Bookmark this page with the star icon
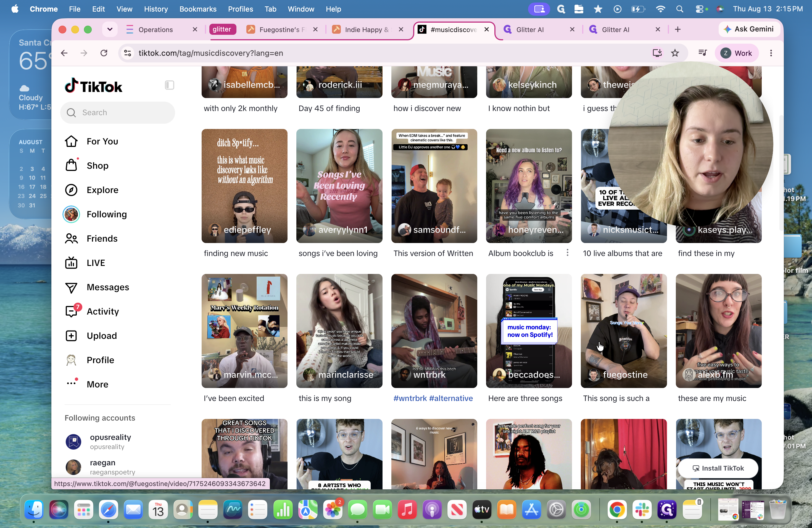This screenshot has width=812, height=528. click(x=675, y=53)
